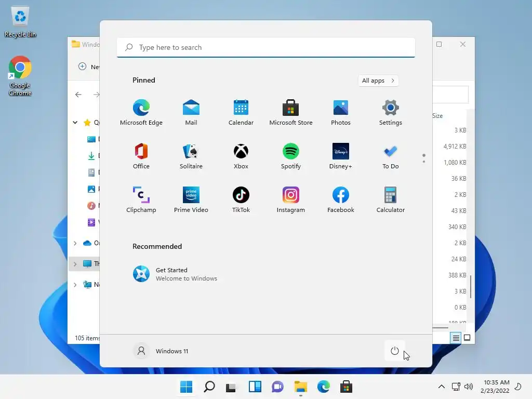Open the All apps list
This screenshot has height=399, width=532.
coord(378,81)
